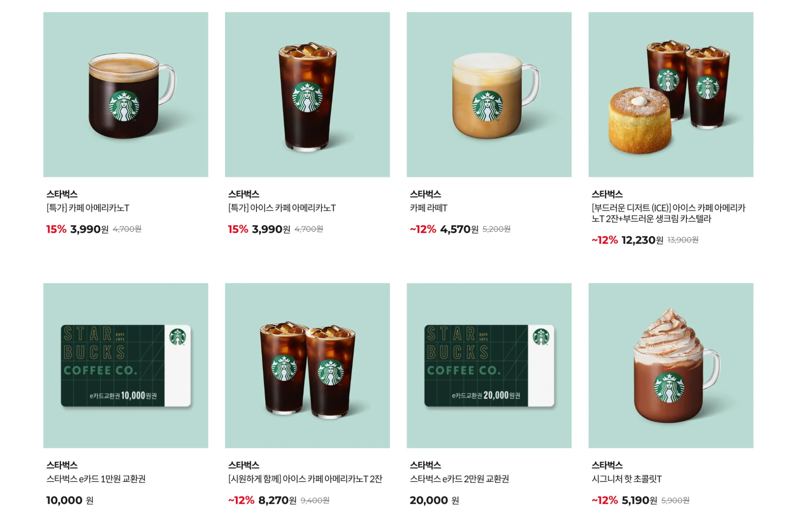Open the Americano and castella cake set image

tap(671, 94)
